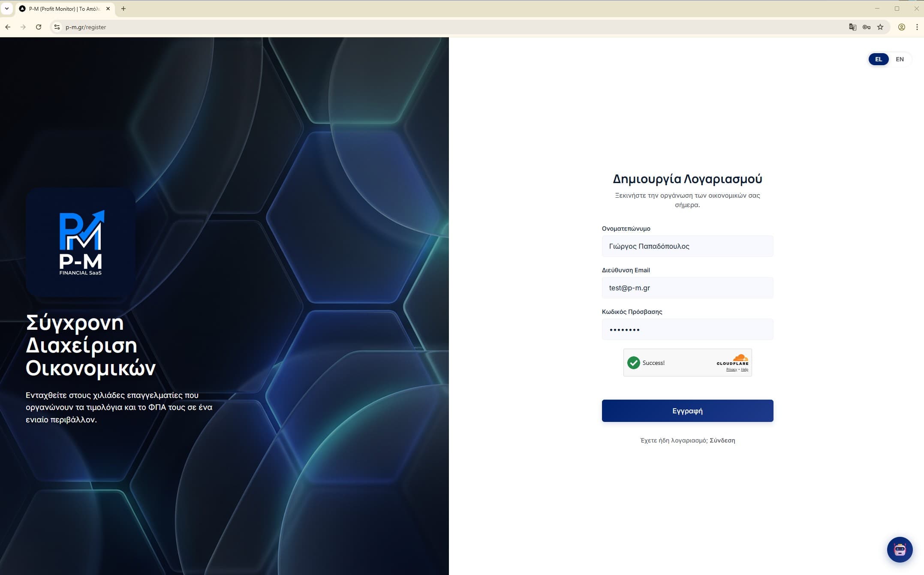Image resolution: width=924 pixels, height=575 pixels.
Task: Switch language to EL
Action: 879,59
